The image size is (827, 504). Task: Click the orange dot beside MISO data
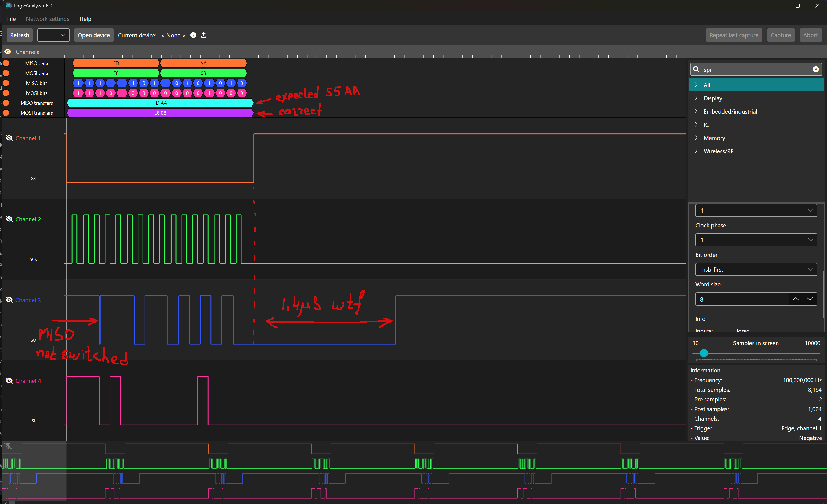[x=6, y=63]
